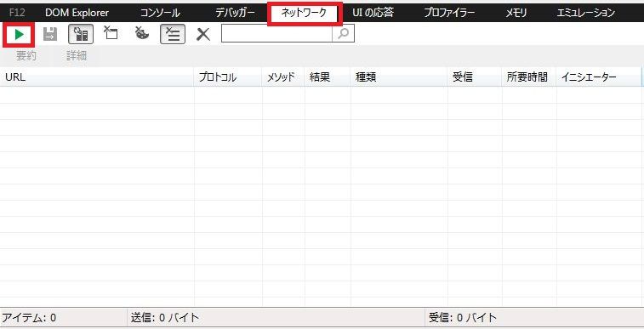Toggle clear entries on navigate icon

[x=173, y=34]
